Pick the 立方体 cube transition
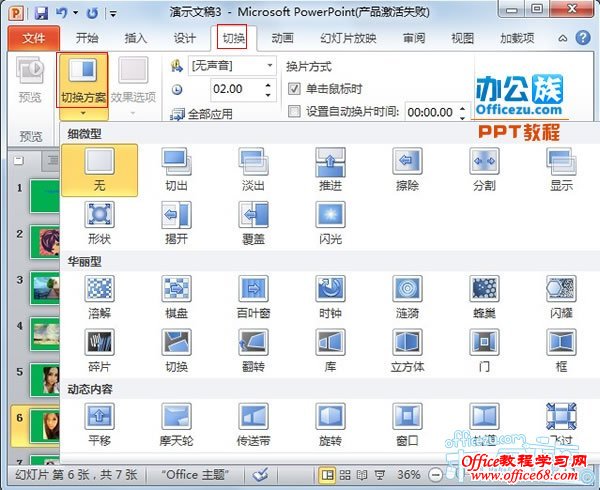600x490 pixels. pyautogui.click(x=407, y=351)
